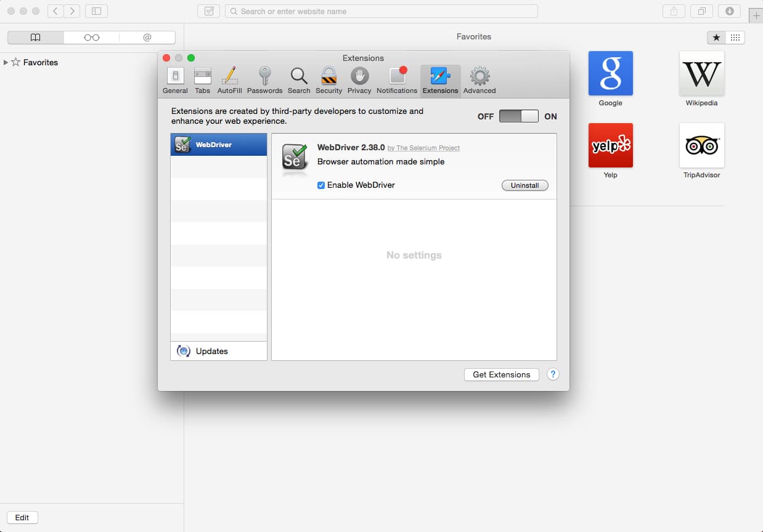Screen dimensions: 763x532
Task: Open the Advanced preferences pane
Action: 479,80
